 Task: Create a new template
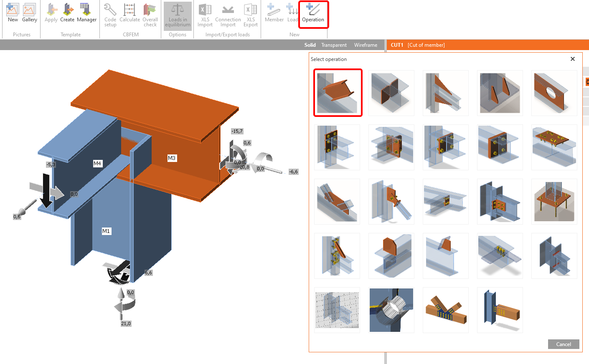click(x=67, y=14)
